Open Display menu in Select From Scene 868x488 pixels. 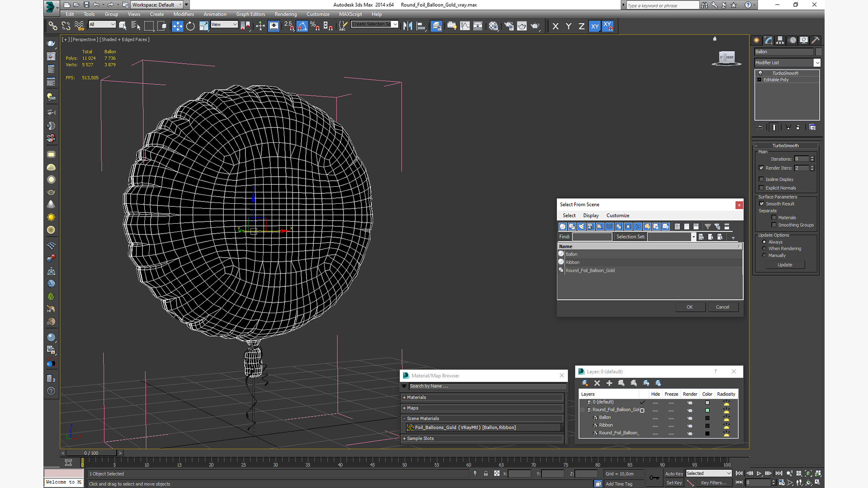[x=591, y=216]
